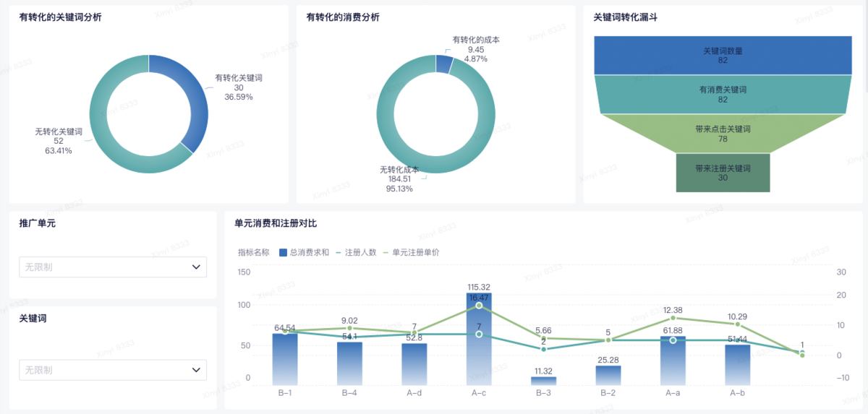The width and height of the screenshot is (868, 414).
Task: Click the 单元消费和注册对比 chart title
Action: [276, 223]
